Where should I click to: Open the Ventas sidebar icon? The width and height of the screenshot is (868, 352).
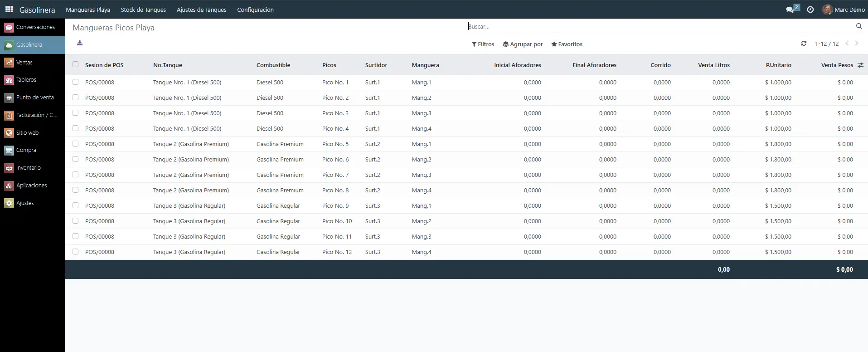click(x=9, y=63)
